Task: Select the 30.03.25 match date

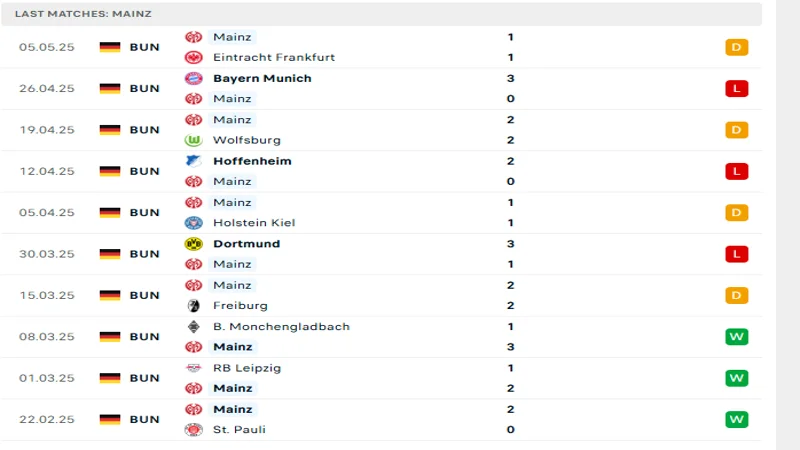Action: click(45, 254)
